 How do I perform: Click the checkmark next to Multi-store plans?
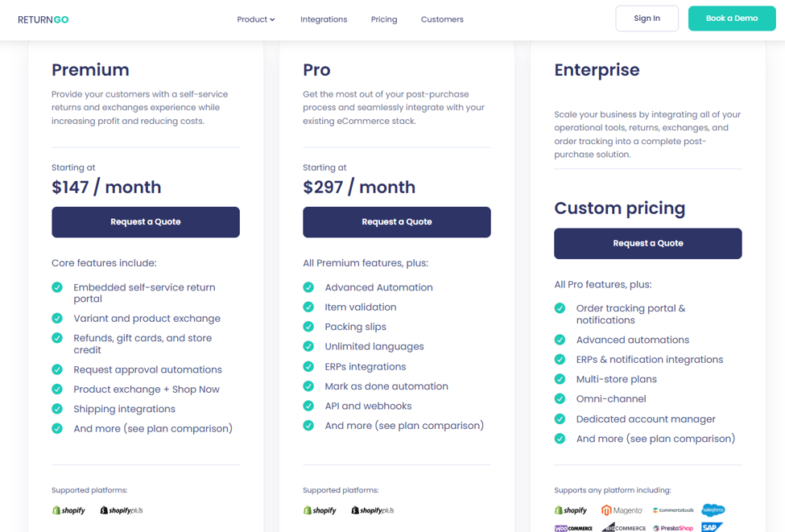tap(560, 378)
